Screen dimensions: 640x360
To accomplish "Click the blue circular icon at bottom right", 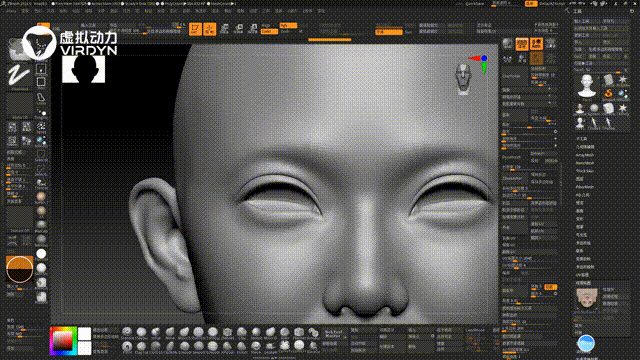I will pyautogui.click(x=586, y=344).
